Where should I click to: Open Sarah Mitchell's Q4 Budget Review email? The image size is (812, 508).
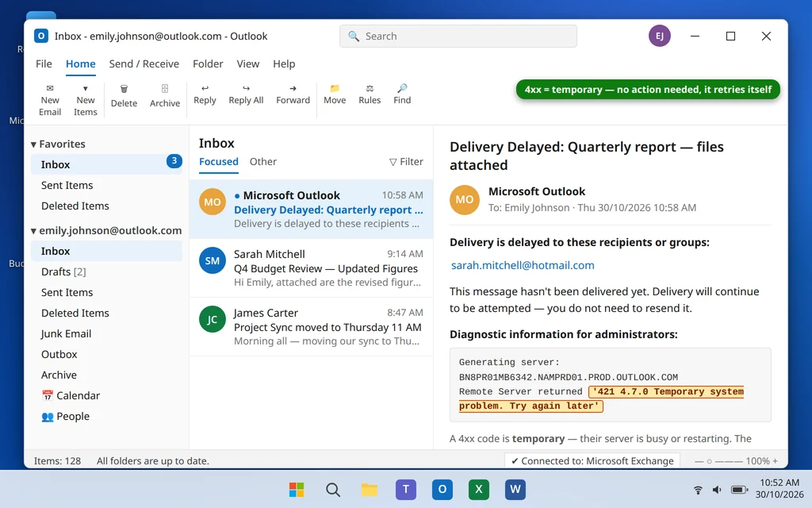311,268
